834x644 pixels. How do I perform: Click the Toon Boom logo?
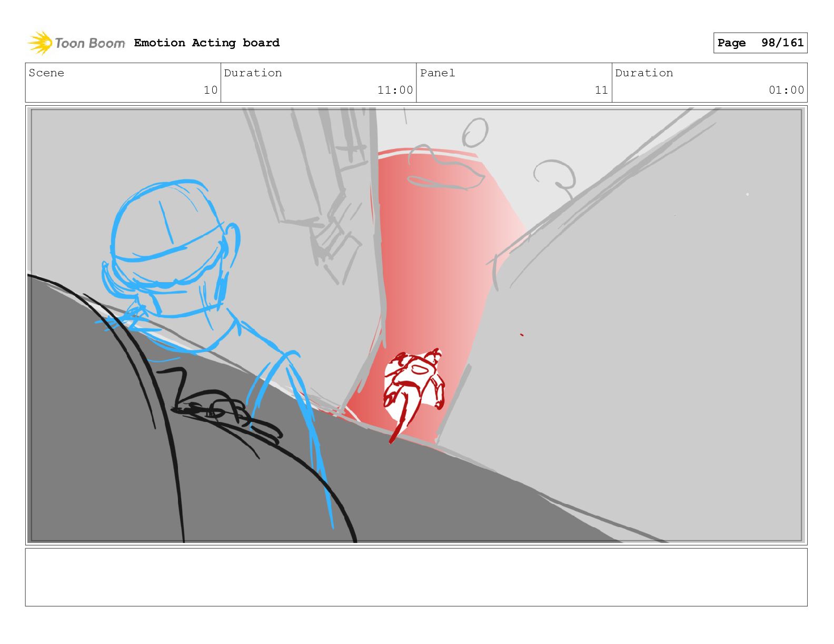pyautogui.click(x=76, y=43)
